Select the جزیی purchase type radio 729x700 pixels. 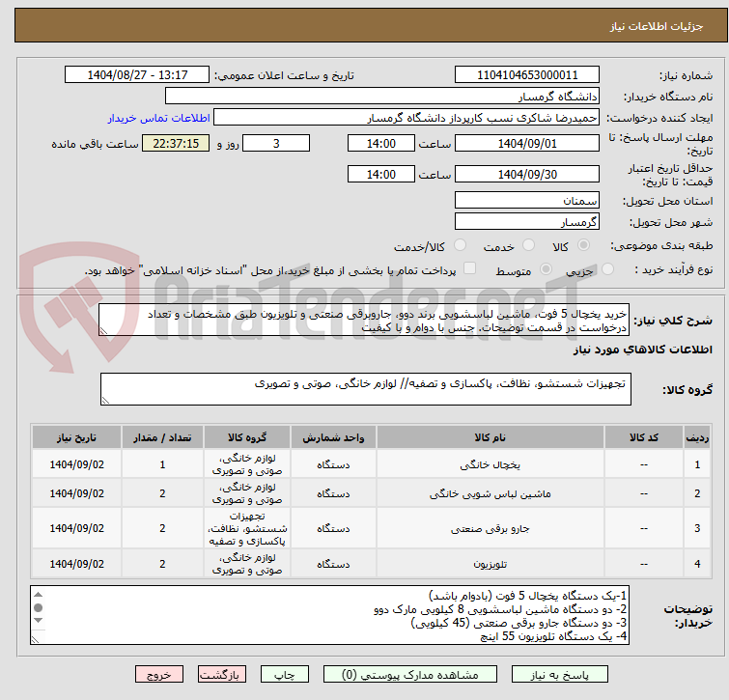tap(607, 269)
